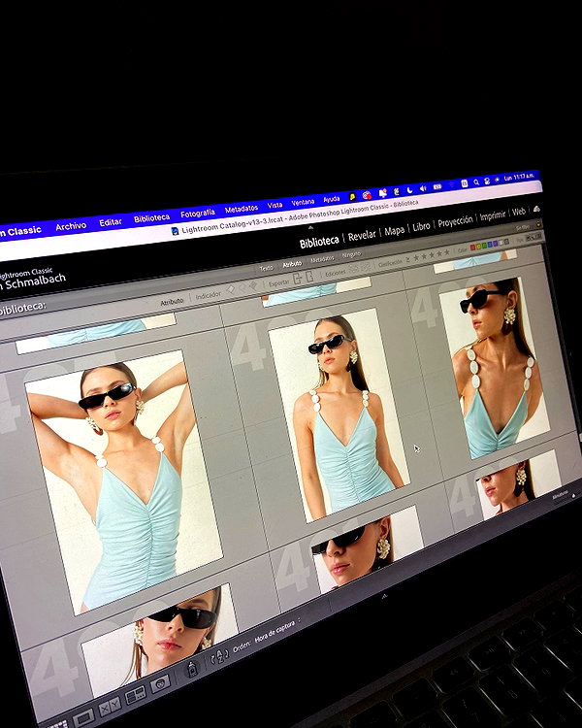Click the Wi-Fi status icon
This screenshot has width=582, height=728.
[451, 184]
